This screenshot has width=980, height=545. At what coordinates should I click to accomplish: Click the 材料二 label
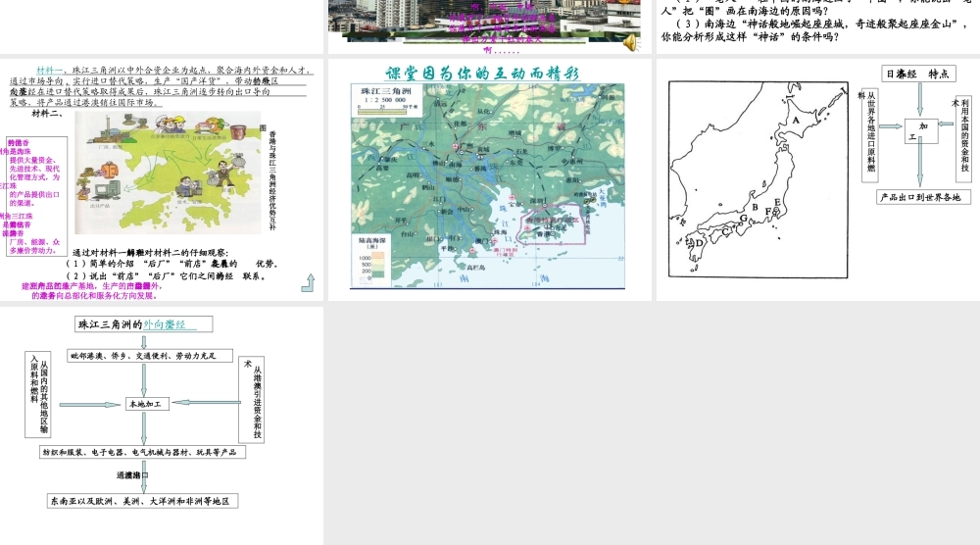47,114
